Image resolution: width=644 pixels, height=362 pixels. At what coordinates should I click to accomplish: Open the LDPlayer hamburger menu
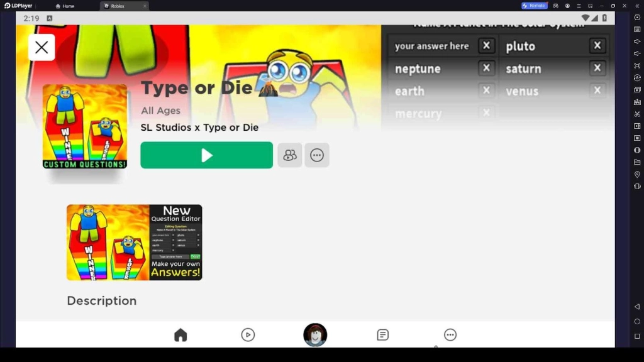[x=579, y=5]
